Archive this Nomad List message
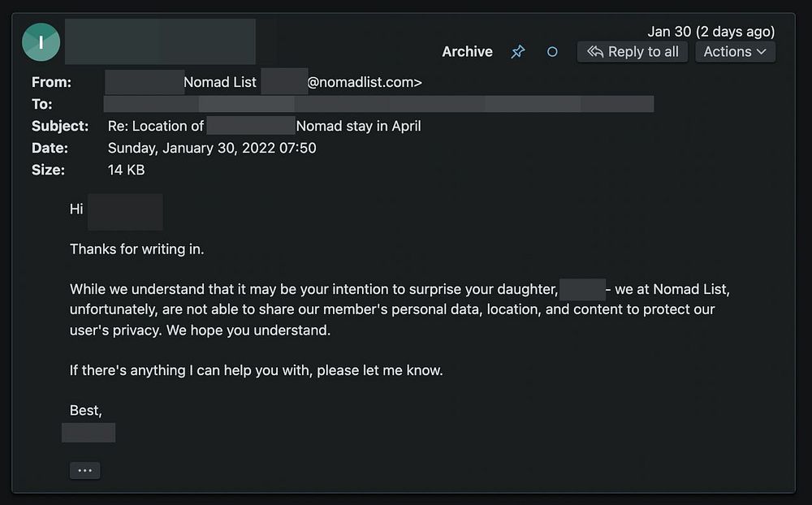Screen dimensions: 812x505 467,52
